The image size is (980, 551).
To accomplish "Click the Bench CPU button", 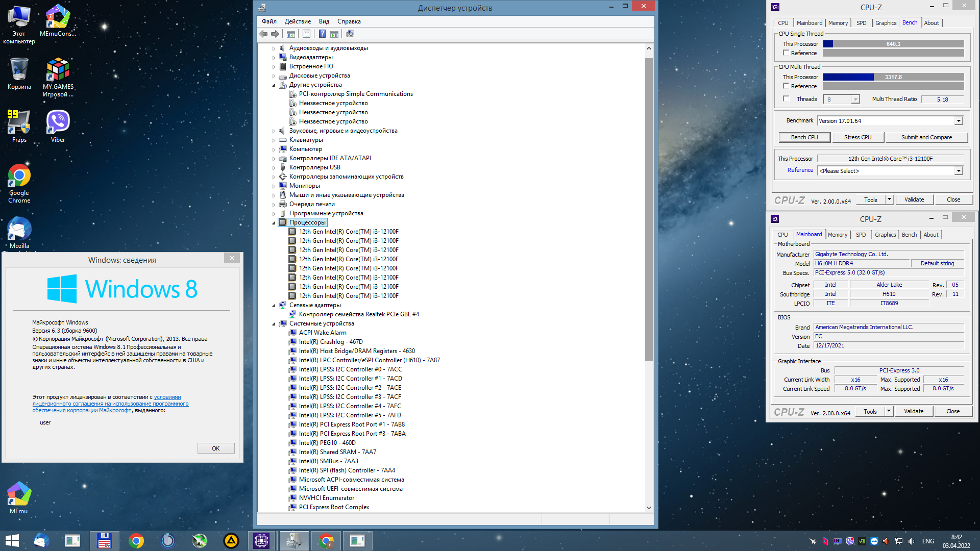I will coord(804,137).
